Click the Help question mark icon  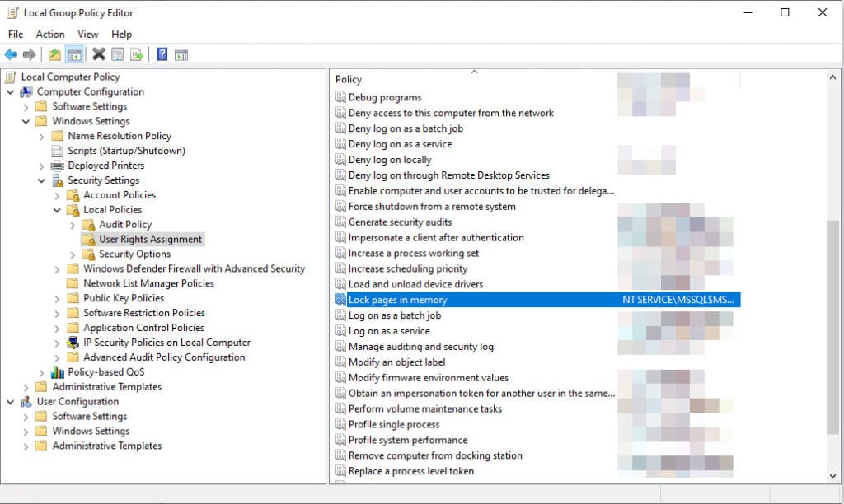(162, 54)
